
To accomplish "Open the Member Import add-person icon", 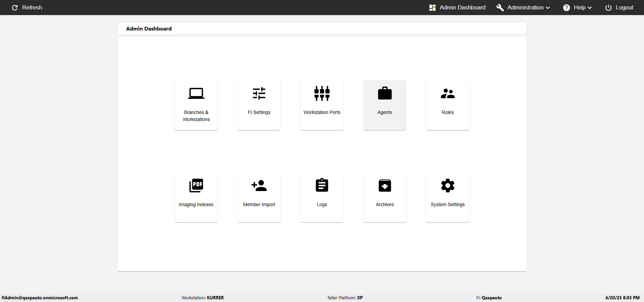I will [259, 185].
